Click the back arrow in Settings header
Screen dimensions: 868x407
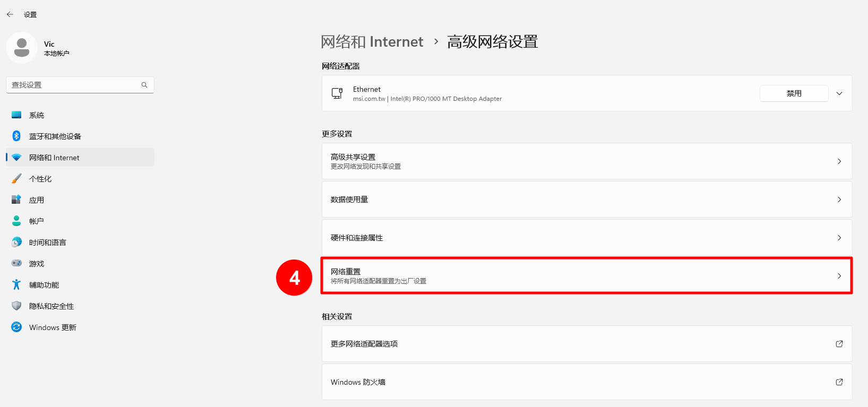pos(10,14)
